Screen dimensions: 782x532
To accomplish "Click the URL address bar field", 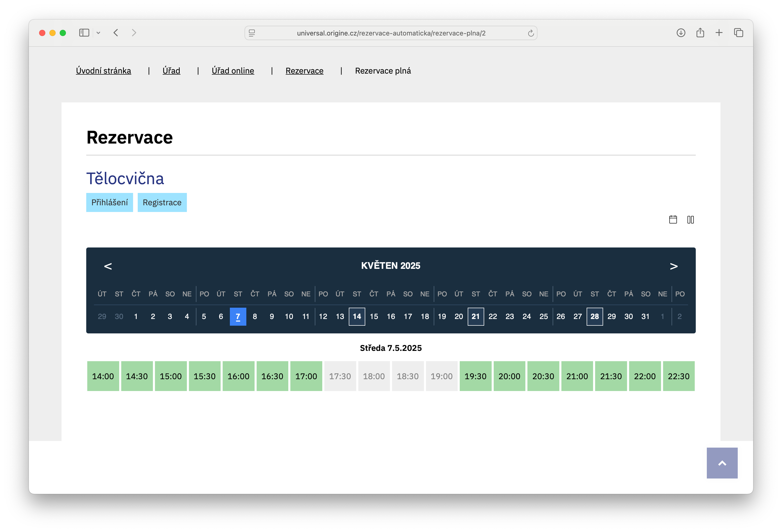I will 391,33.
